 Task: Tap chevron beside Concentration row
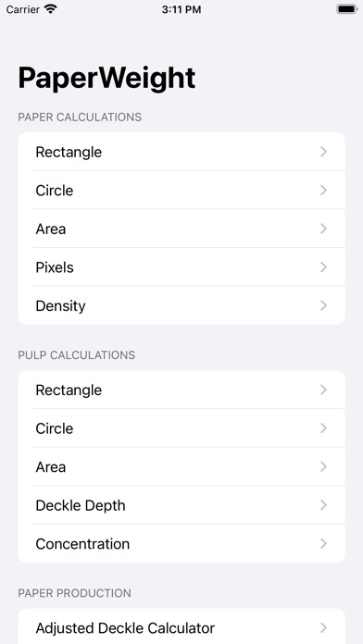[x=323, y=544]
